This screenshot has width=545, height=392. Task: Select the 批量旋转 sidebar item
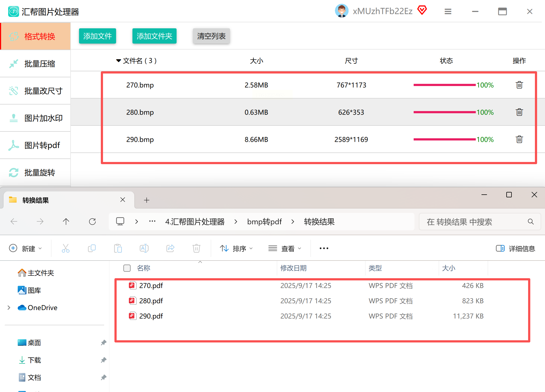click(x=35, y=173)
